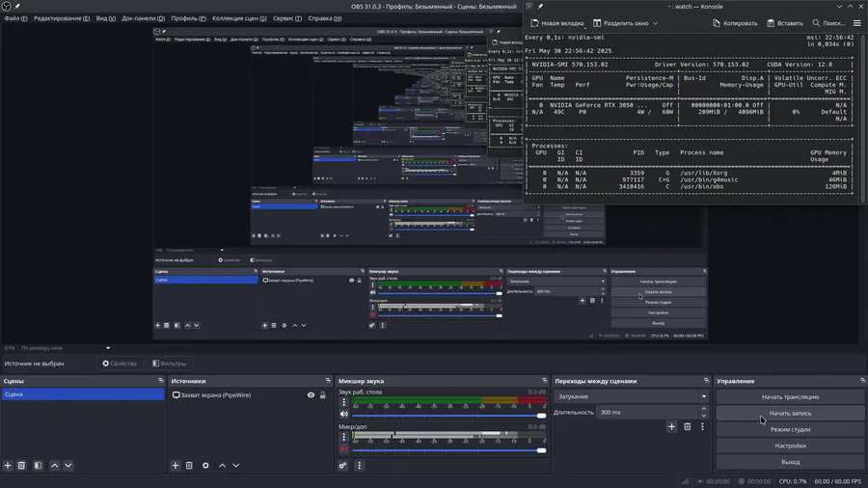Remove selected scene with trash icon
The image size is (868, 488).
pos(21,465)
